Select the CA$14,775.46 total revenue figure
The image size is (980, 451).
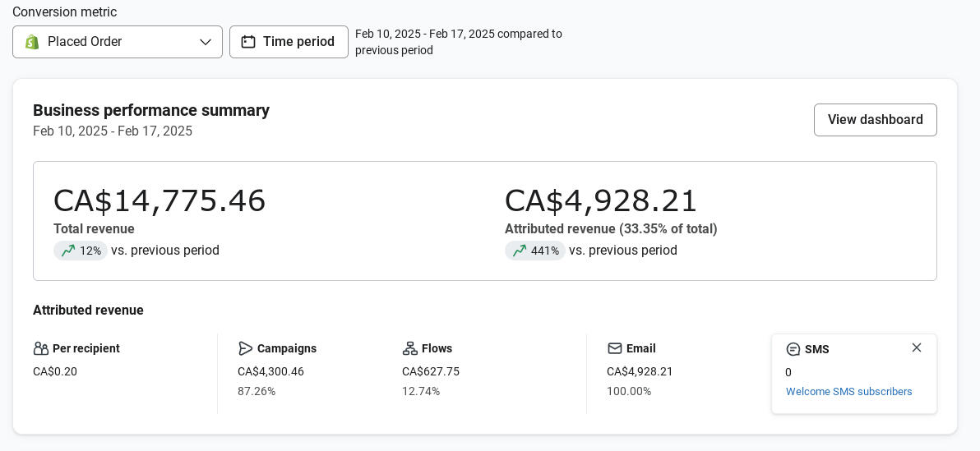159,200
